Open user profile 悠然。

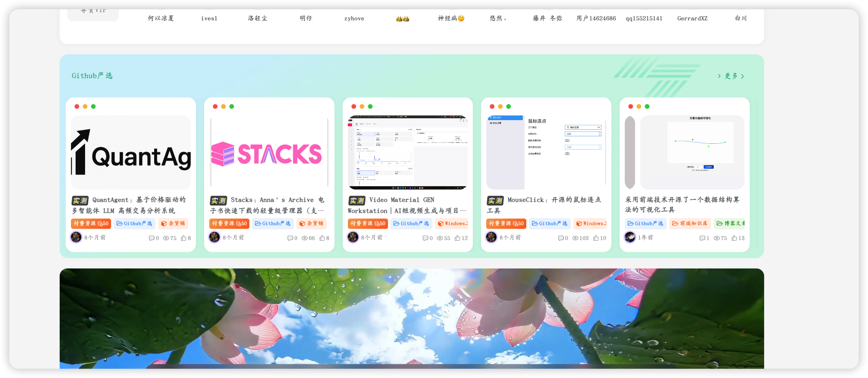(498, 18)
